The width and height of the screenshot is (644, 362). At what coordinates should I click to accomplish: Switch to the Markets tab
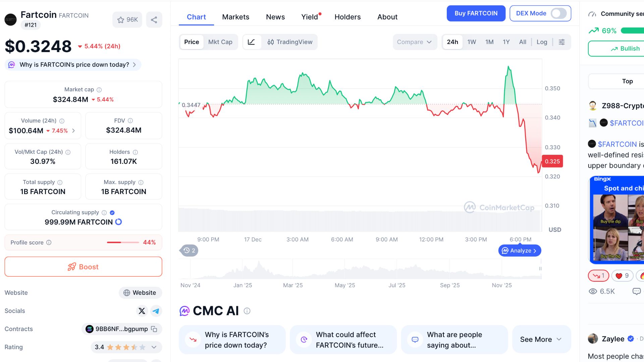(235, 17)
